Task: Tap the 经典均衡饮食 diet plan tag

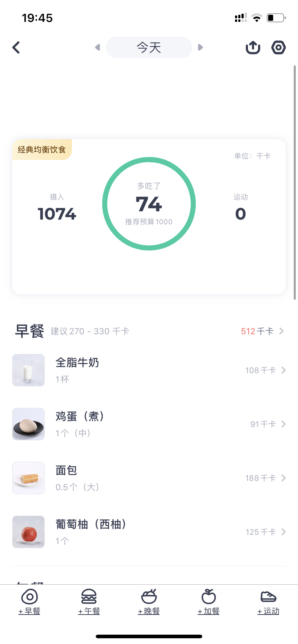Action: [42, 149]
